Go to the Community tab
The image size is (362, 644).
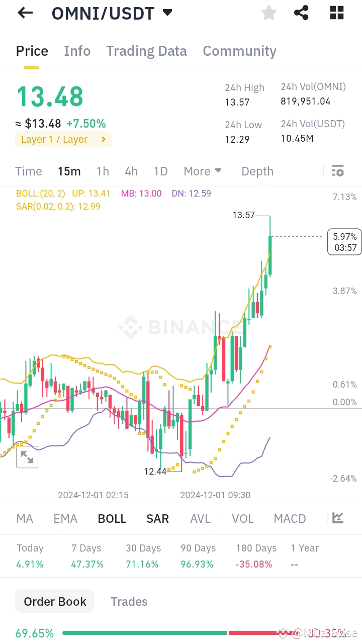coord(239,51)
